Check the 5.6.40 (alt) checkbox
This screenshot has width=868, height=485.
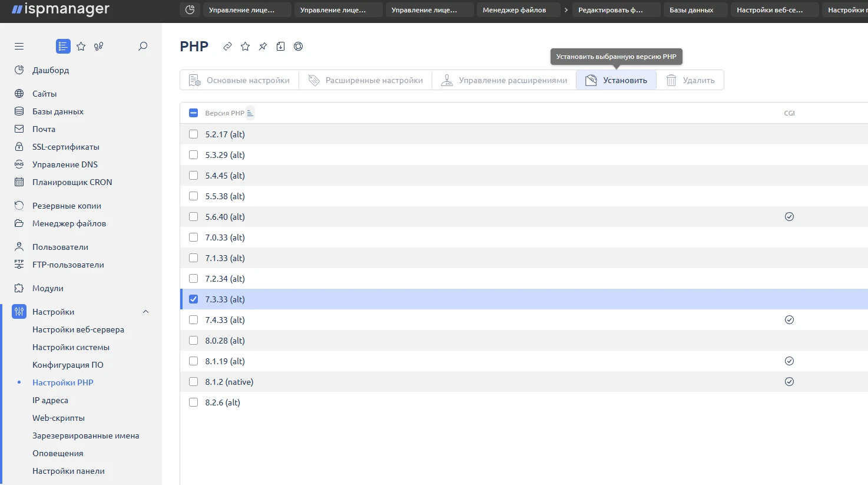[x=193, y=217]
